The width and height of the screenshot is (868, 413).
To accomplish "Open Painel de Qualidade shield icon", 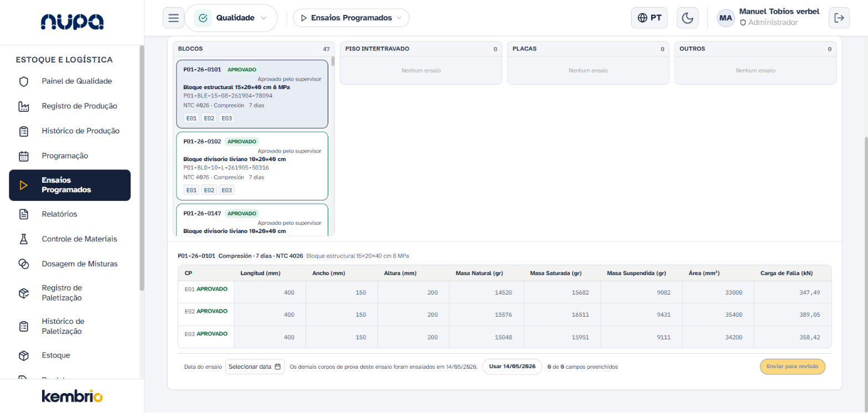I will [x=24, y=81].
